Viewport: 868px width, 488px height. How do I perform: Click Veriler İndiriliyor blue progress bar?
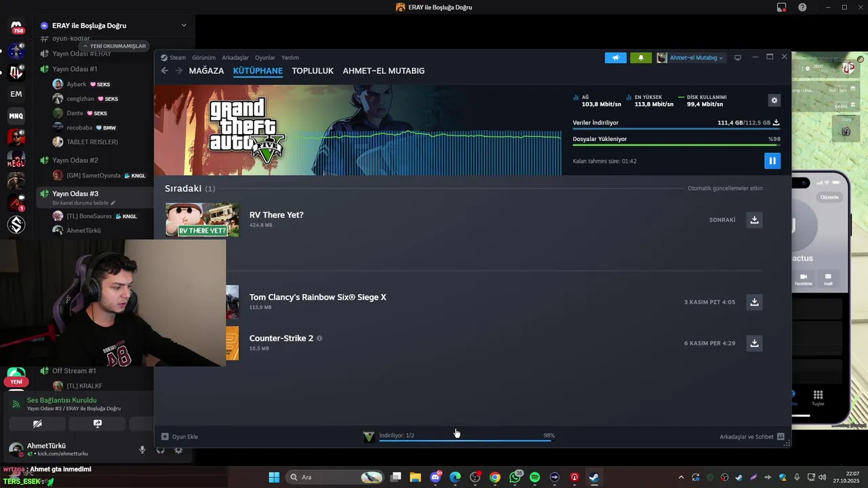pos(676,129)
